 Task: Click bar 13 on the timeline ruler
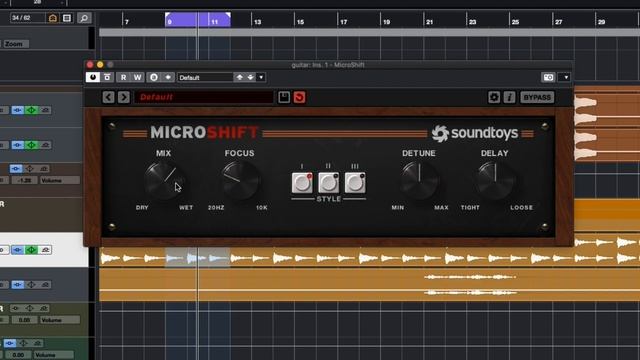(x=258, y=22)
